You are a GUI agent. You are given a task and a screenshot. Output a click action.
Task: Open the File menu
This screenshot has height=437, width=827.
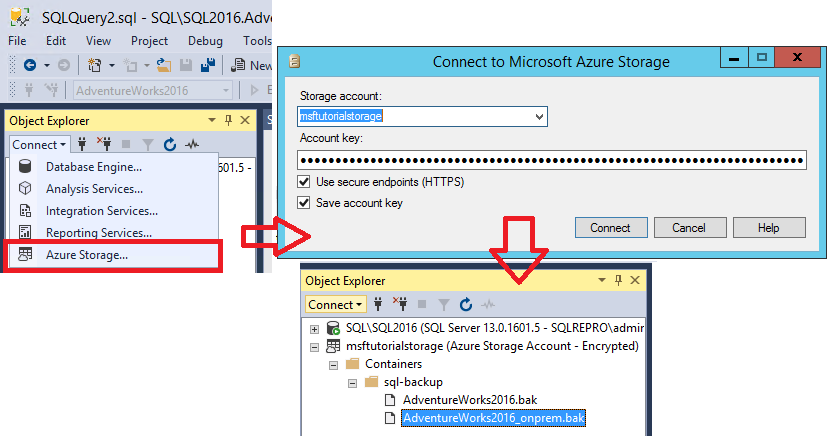pos(17,41)
